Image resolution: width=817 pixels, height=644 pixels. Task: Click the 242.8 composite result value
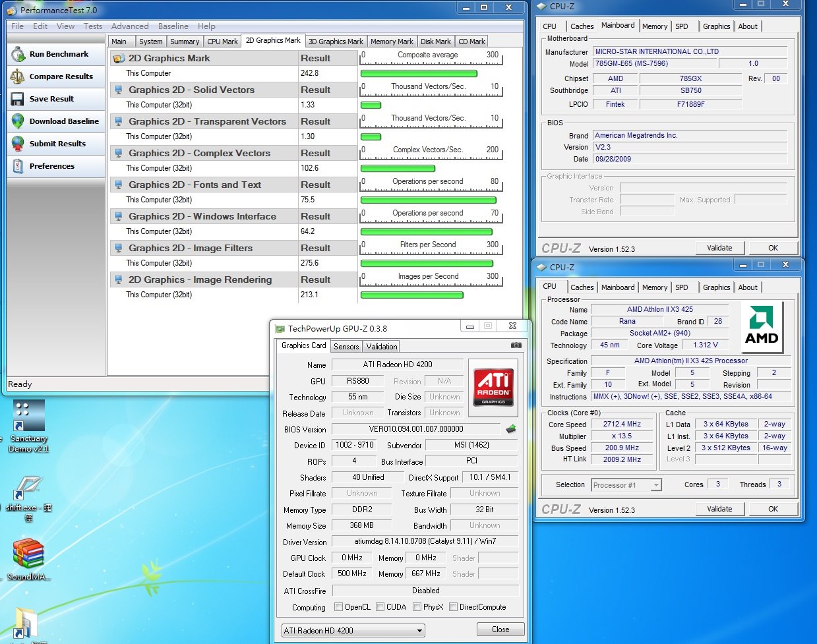(x=309, y=73)
